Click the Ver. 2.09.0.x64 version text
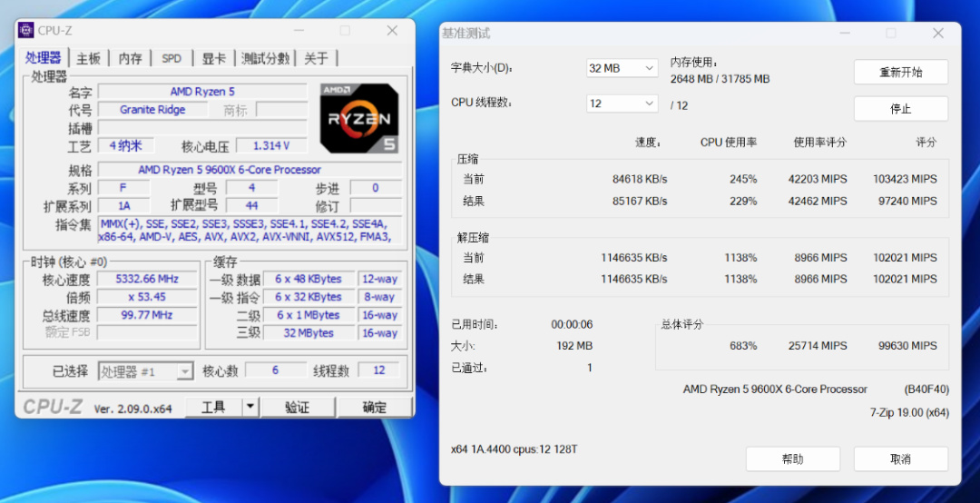980x503 pixels. pos(133,409)
